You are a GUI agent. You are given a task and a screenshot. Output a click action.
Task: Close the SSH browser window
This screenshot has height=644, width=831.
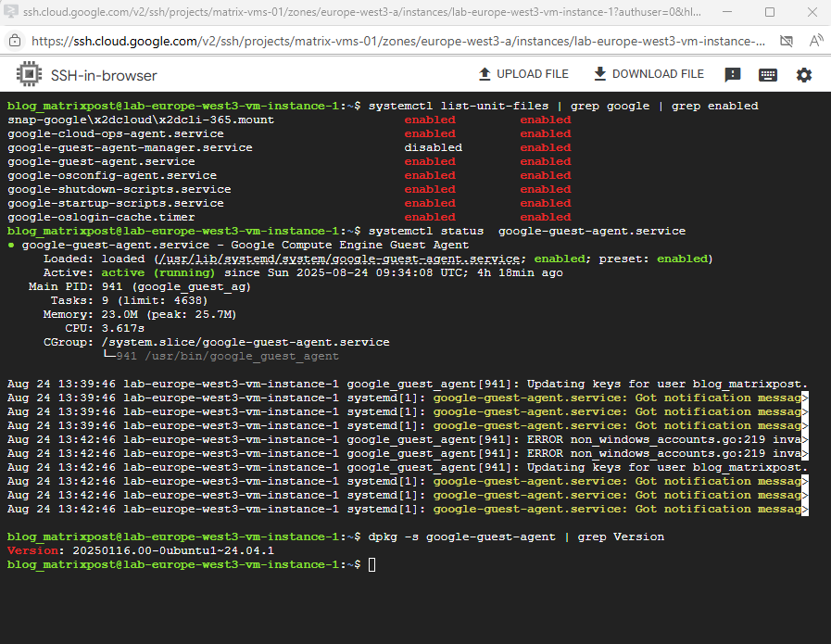click(x=812, y=12)
